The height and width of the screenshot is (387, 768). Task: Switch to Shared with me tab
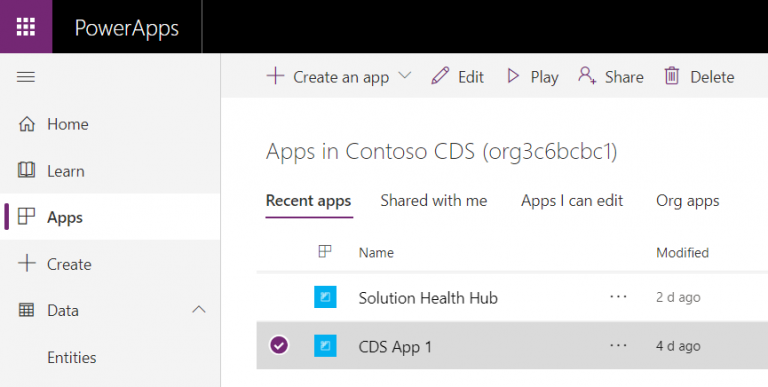click(434, 200)
